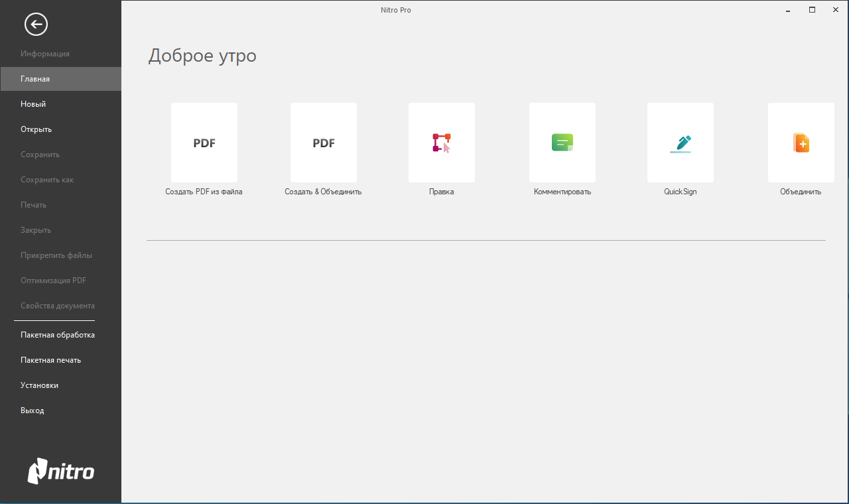Switch to 'Главная' in the sidebar
The image size is (849, 504).
[34, 78]
